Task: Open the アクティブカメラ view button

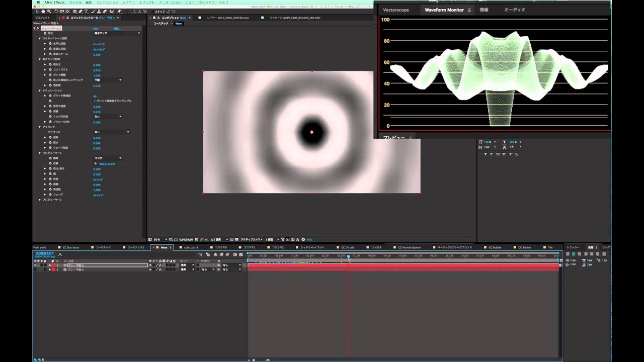Action: (251, 239)
